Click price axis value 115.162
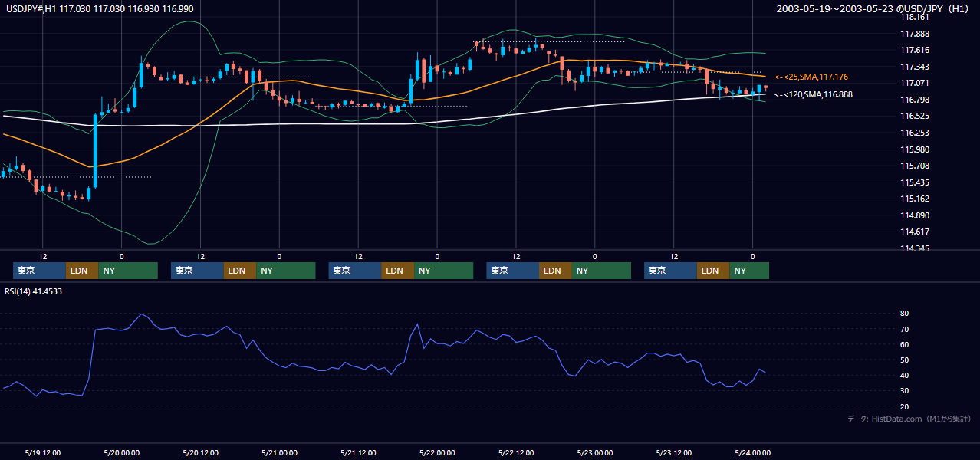The height and width of the screenshot is (460, 980). [x=914, y=199]
